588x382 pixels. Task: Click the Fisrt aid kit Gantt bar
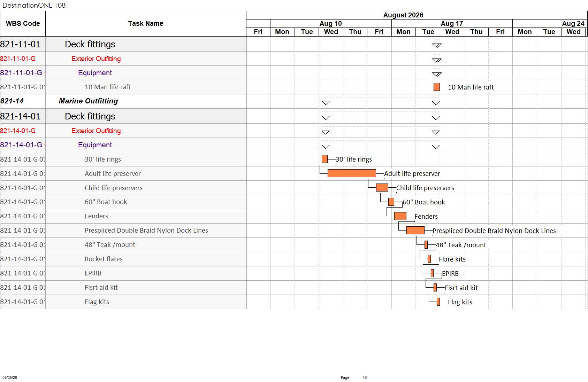tap(435, 288)
